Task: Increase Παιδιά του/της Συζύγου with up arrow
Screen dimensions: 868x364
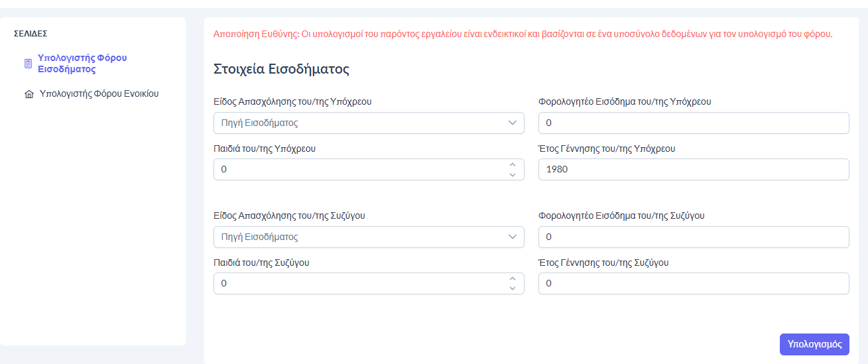Action: [512, 278]
